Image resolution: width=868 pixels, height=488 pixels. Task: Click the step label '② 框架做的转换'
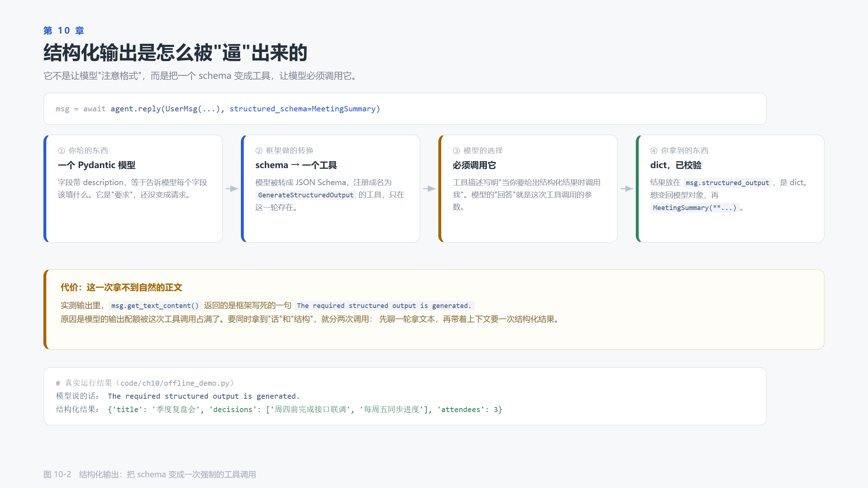[x=284, y=150]
